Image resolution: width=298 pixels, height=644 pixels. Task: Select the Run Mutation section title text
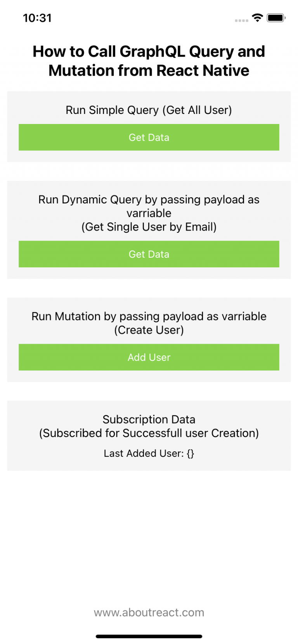[149, 316]
